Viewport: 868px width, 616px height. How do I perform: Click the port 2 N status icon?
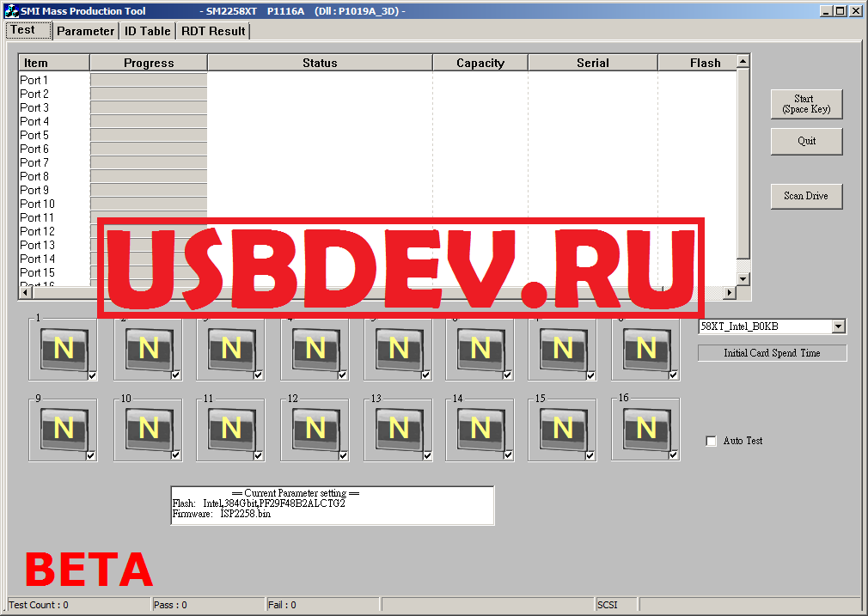[x=149, y=349]
